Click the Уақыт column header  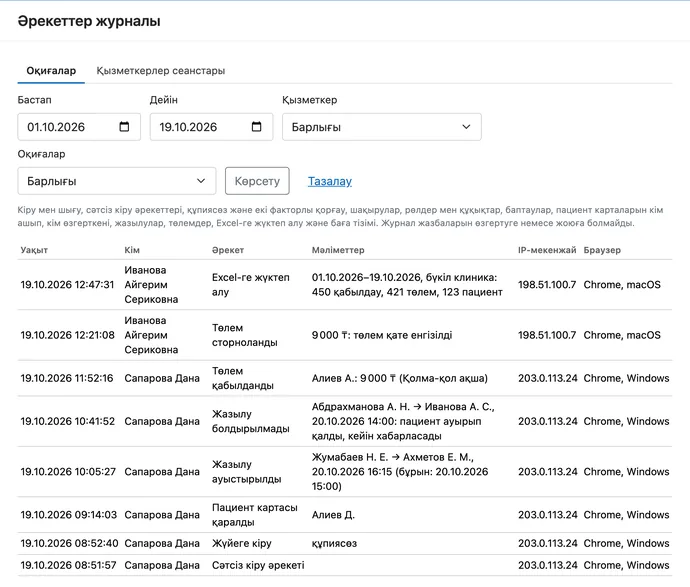click(34, 250)
